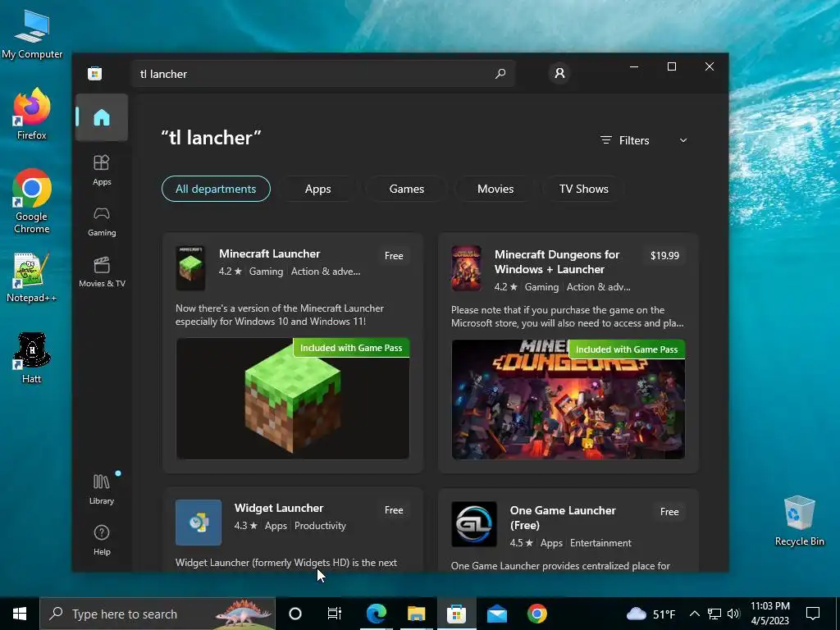
Task: Select the Games department filter
Action: point(407,189)
